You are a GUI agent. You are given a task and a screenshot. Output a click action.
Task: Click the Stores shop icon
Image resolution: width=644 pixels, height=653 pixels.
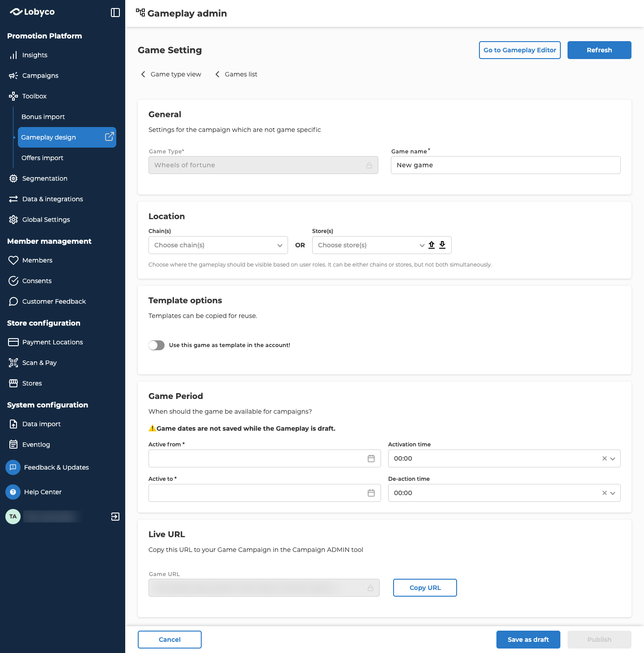point(13,383)
